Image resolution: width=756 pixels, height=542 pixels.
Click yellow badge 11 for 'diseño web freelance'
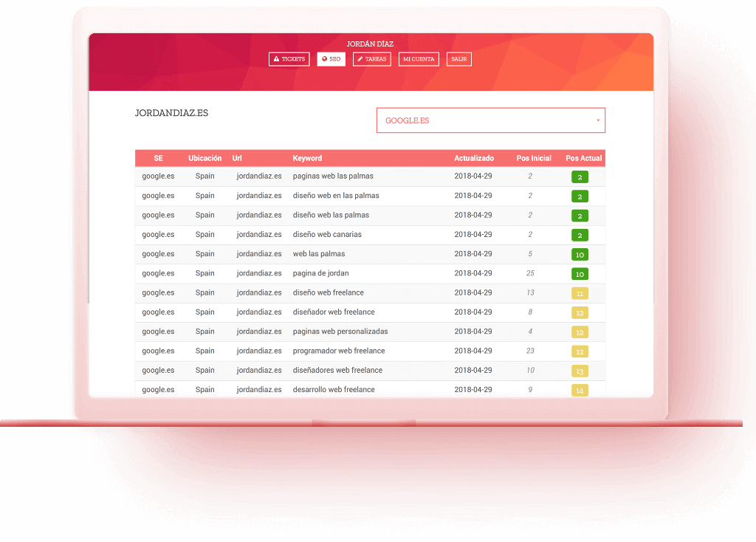580,293
